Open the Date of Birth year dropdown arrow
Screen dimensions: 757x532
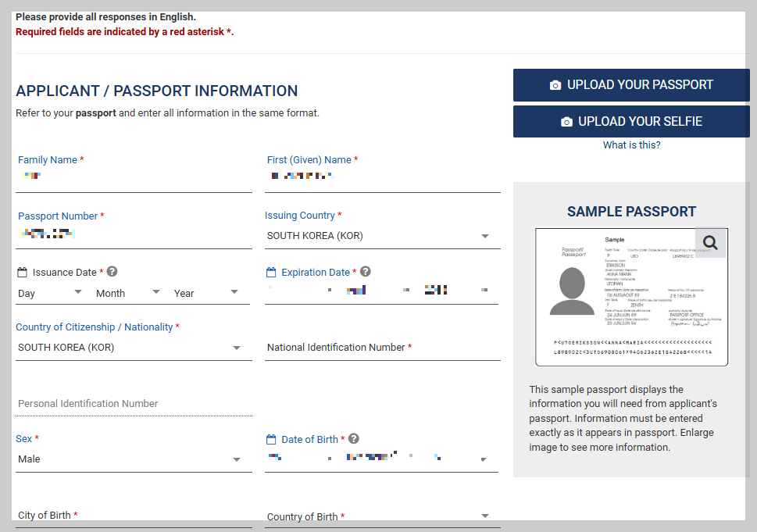484,459
